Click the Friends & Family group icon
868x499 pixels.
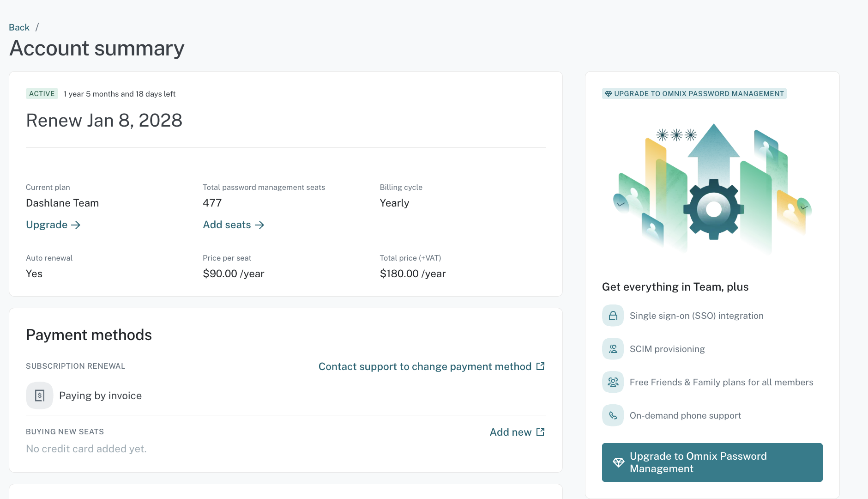[x=613, y=382]
